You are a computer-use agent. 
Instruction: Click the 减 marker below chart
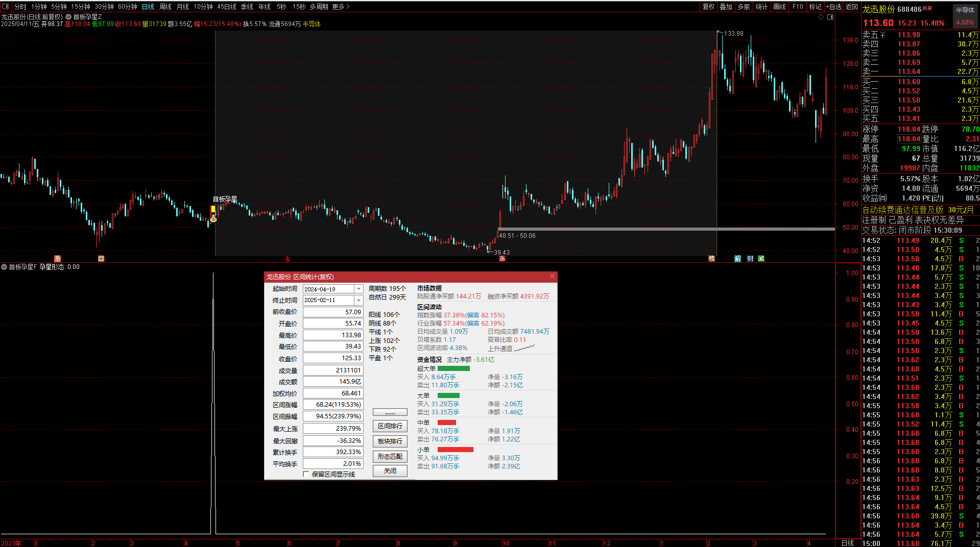click(761, 259)
